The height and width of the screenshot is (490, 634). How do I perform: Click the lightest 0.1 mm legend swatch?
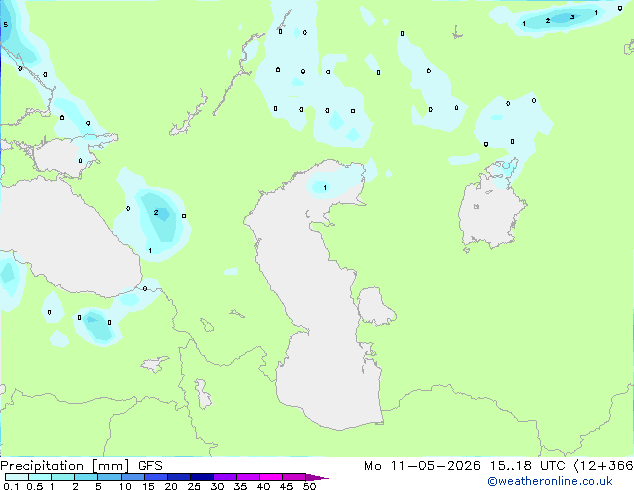point(17,477)
